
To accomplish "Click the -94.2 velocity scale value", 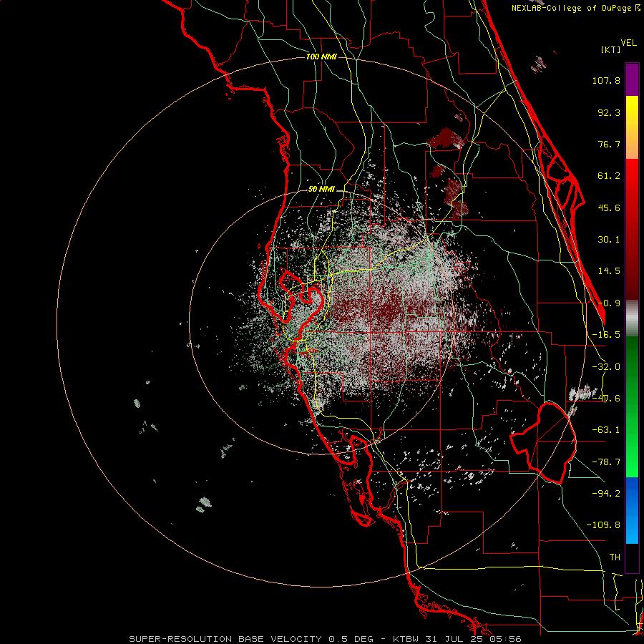I will (606, 493).
